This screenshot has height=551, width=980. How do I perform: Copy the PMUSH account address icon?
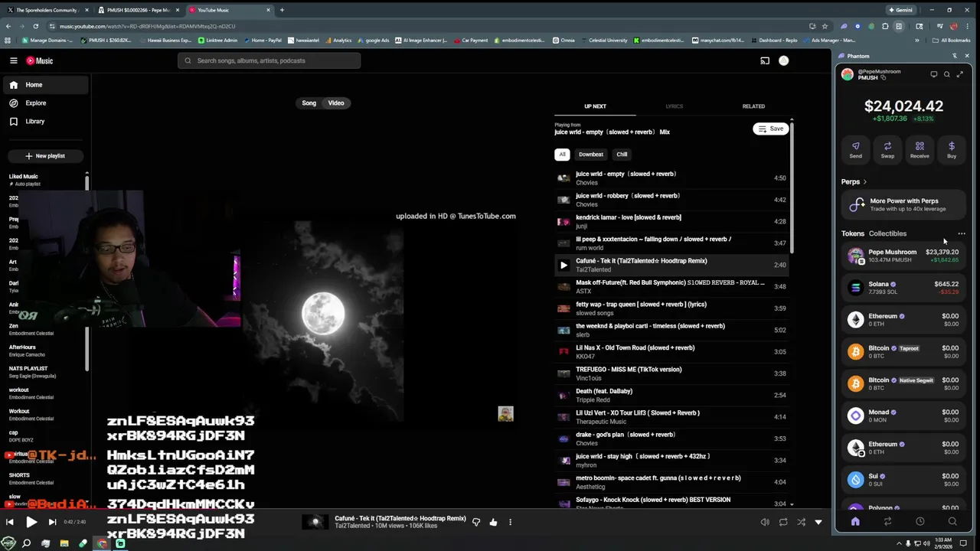pyautogui.click(x=883, y=78)
